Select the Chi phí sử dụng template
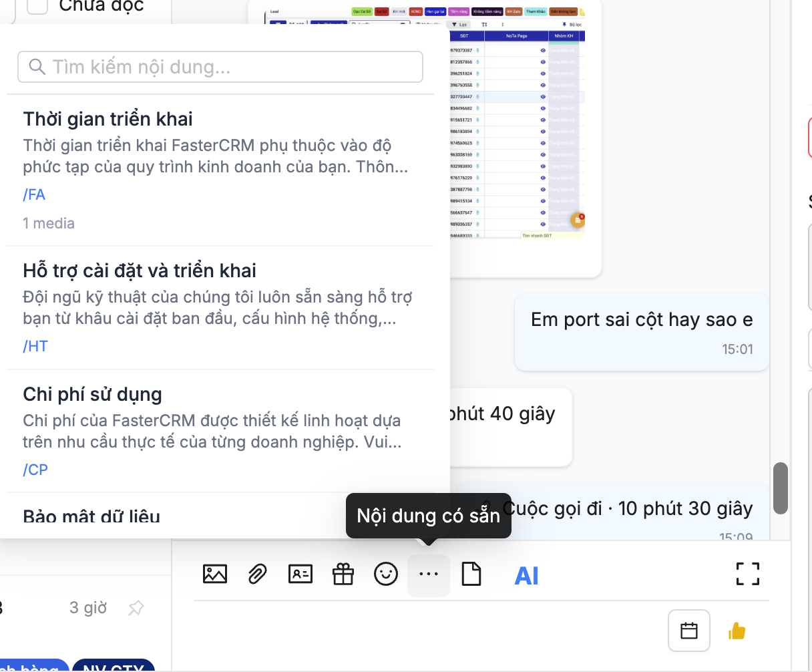 point(220,431)
